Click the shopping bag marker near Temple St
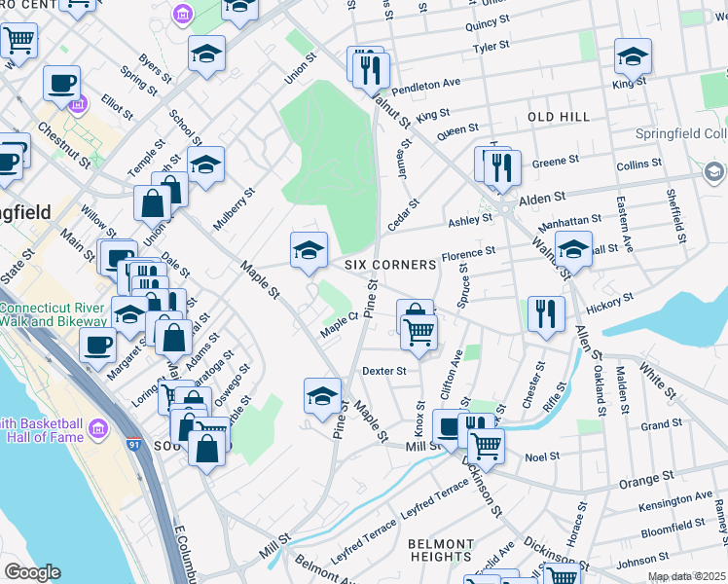Screen dimensions: 728x584 154,204
